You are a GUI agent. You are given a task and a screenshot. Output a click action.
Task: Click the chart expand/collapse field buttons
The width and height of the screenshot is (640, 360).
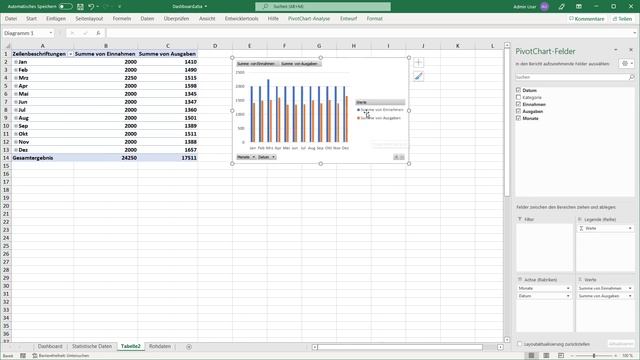[399, 157]
